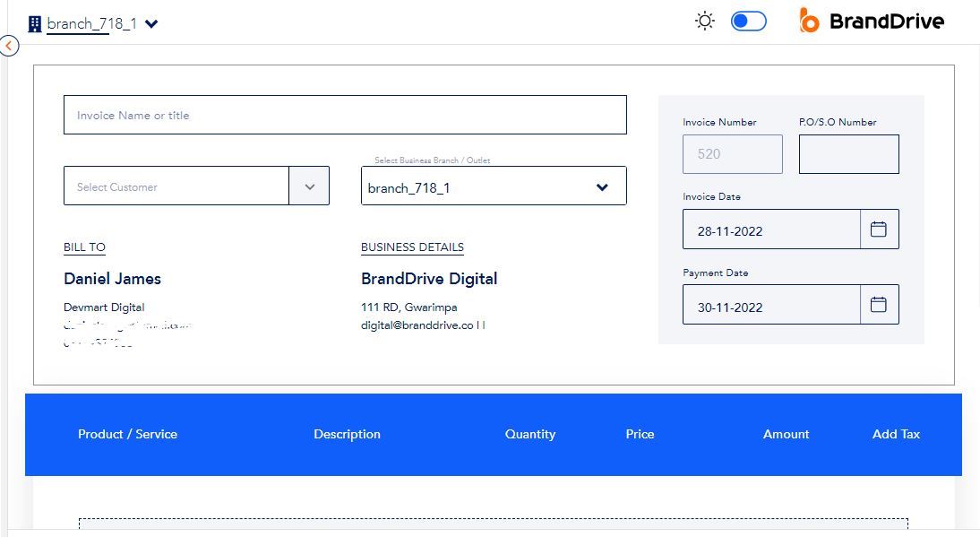Expand the branch_718_1 header dropdown chevron
The image size is (980, 537).
coord(151,23)
